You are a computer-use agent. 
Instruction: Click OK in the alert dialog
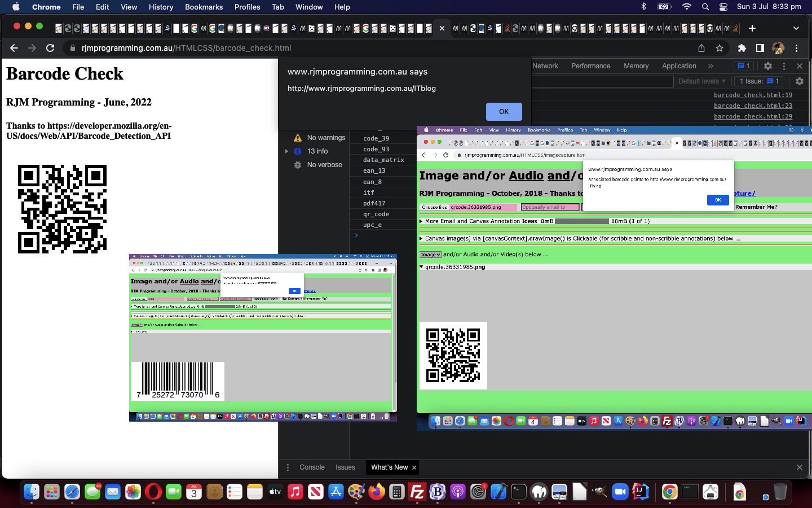click(504, 112)
